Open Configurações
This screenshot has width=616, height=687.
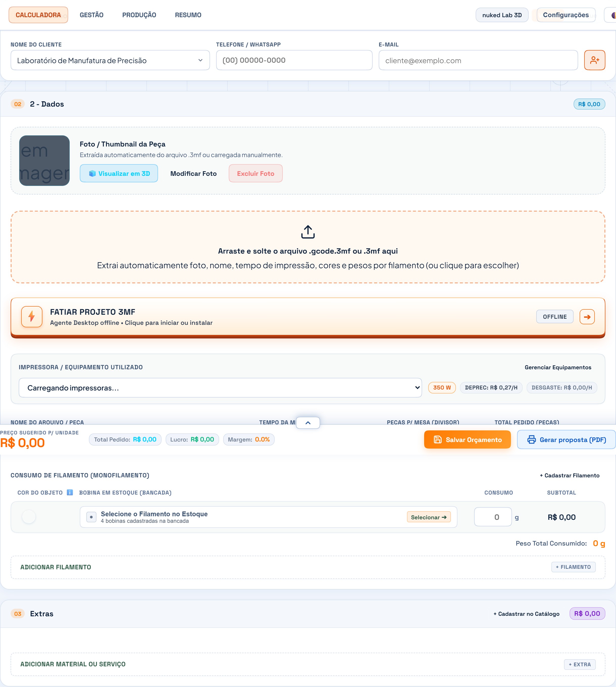click(x=566, y=15)
